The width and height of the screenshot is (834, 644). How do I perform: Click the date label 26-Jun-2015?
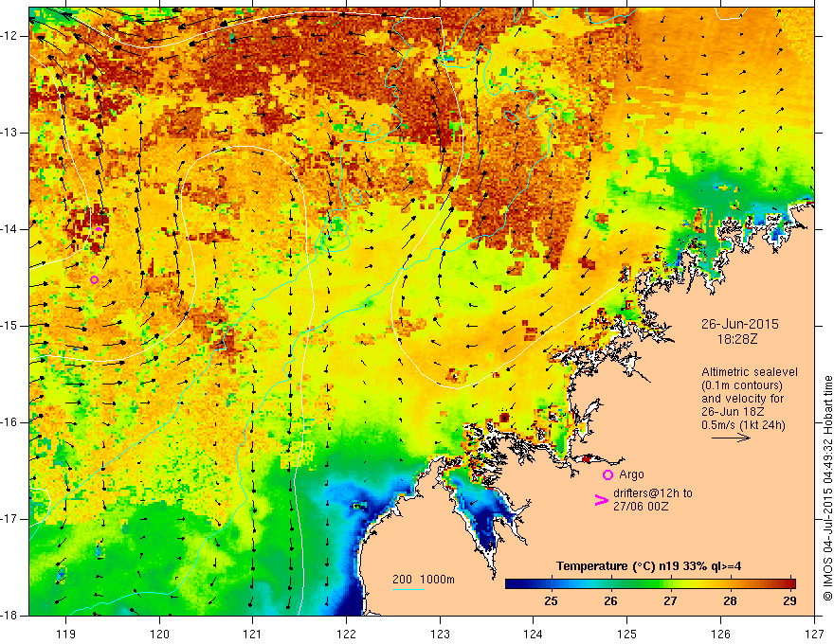coord(739,324)
